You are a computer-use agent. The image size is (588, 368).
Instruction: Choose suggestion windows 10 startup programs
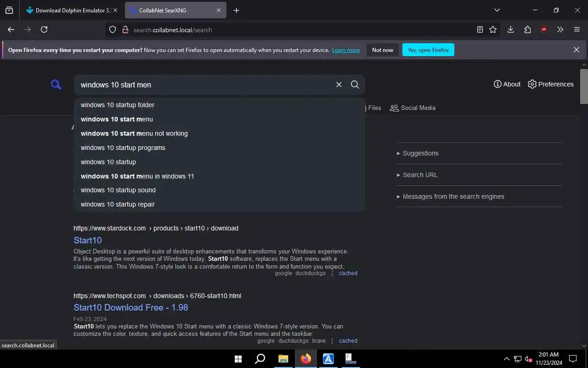(x=219, y=148)
